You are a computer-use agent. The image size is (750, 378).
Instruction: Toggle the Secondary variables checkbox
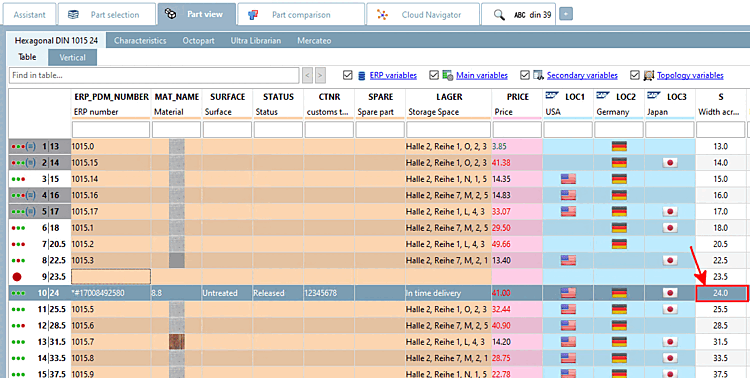525,75
